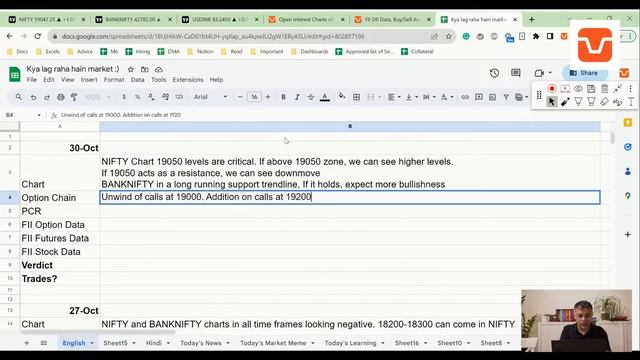Click the Share button
The height and width of the screenshot is (360, 640).
tap(584, 73)
